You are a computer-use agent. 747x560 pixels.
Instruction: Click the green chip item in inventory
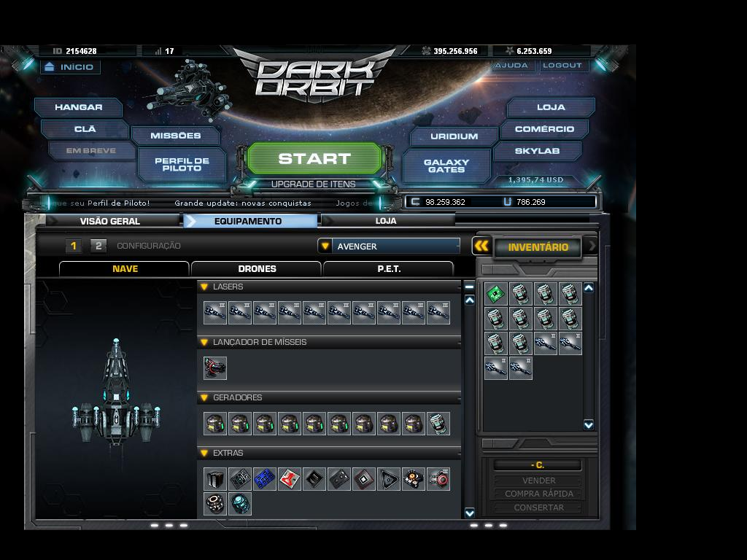[x=495, y=295]
